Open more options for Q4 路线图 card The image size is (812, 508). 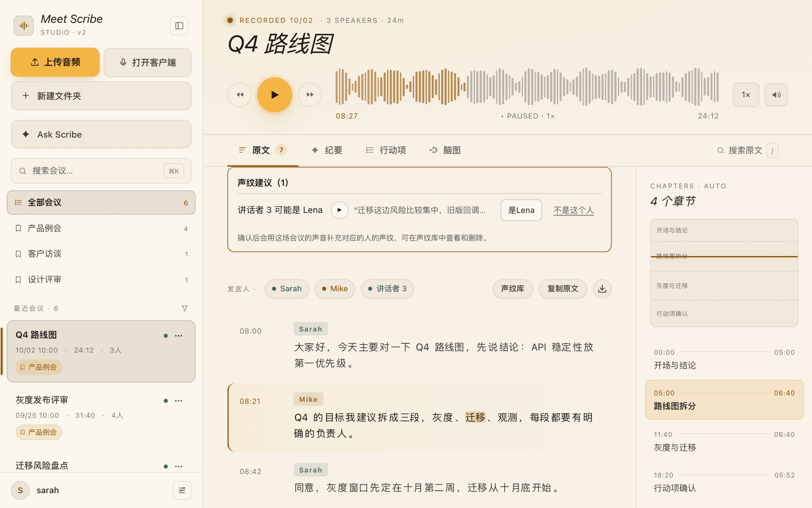[x=179, y=336]
